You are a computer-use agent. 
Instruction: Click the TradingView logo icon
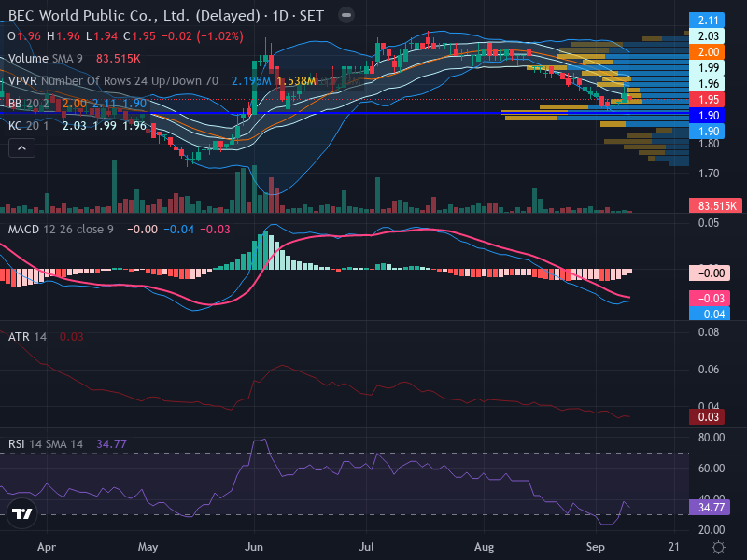tap(21, 514)
